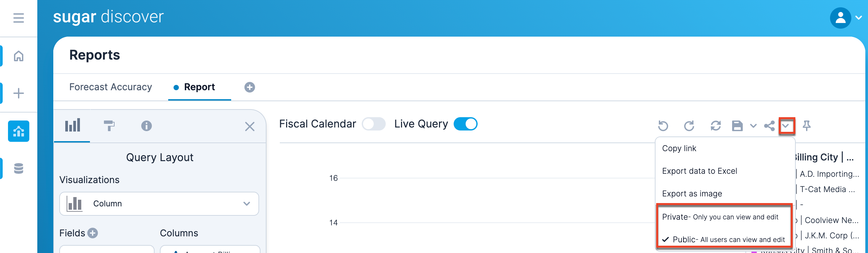This screenshot has width=868, height=253.
Task: Open the format paint roller tab
Action: point(109,126)
